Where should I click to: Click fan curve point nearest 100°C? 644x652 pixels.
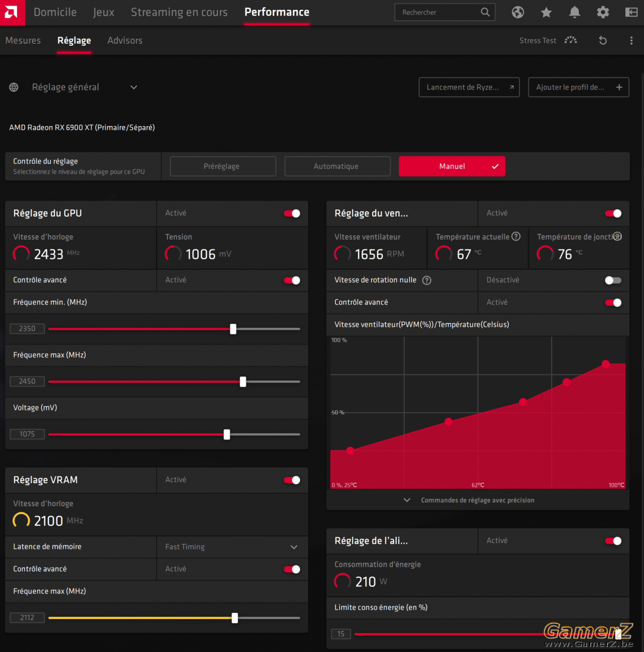(x=605, y=364)
